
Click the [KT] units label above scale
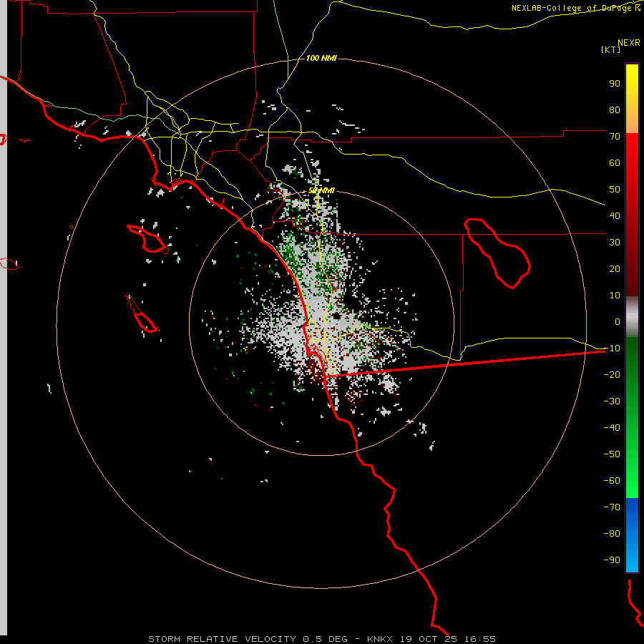(610, 49)
